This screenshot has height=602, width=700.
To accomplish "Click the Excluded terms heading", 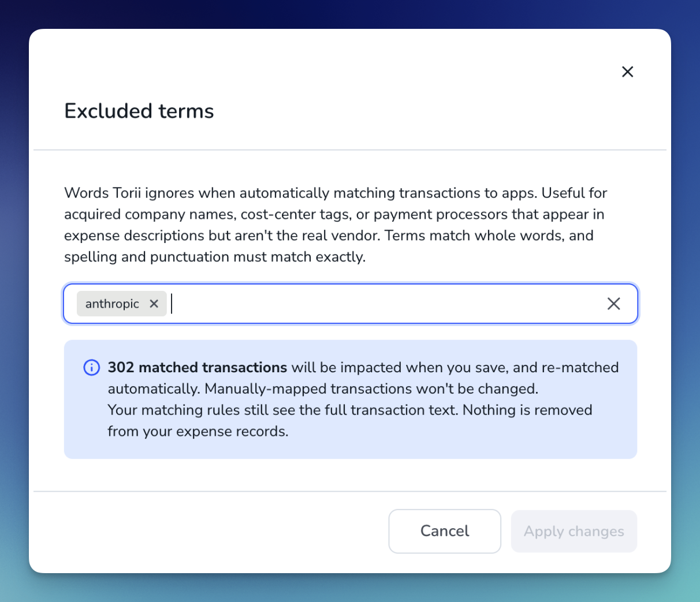I will point(139,111).
